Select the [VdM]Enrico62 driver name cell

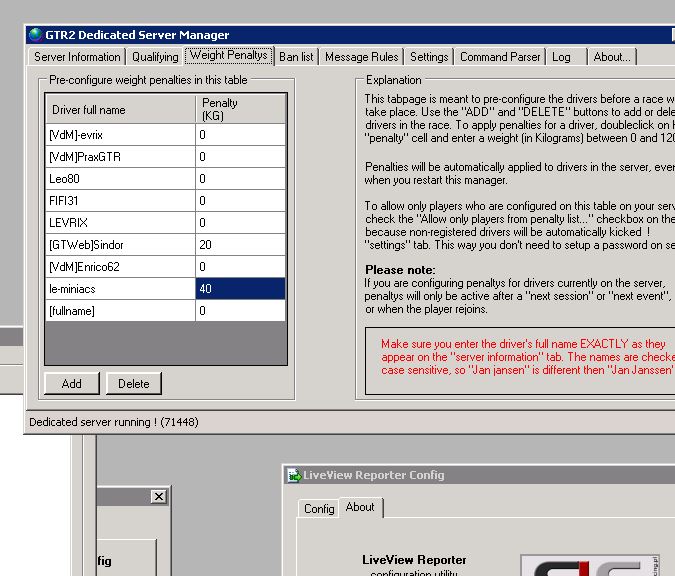[x=120, y=267]
